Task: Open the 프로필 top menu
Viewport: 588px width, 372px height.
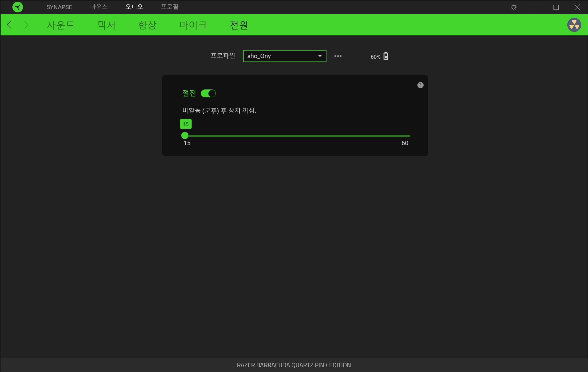Action: 169,7
